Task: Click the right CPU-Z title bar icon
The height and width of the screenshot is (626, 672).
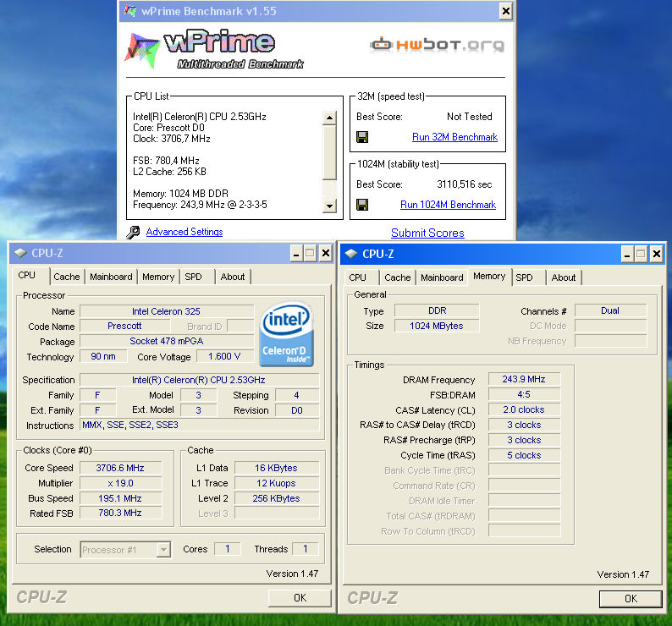Action: click(351, 254)
